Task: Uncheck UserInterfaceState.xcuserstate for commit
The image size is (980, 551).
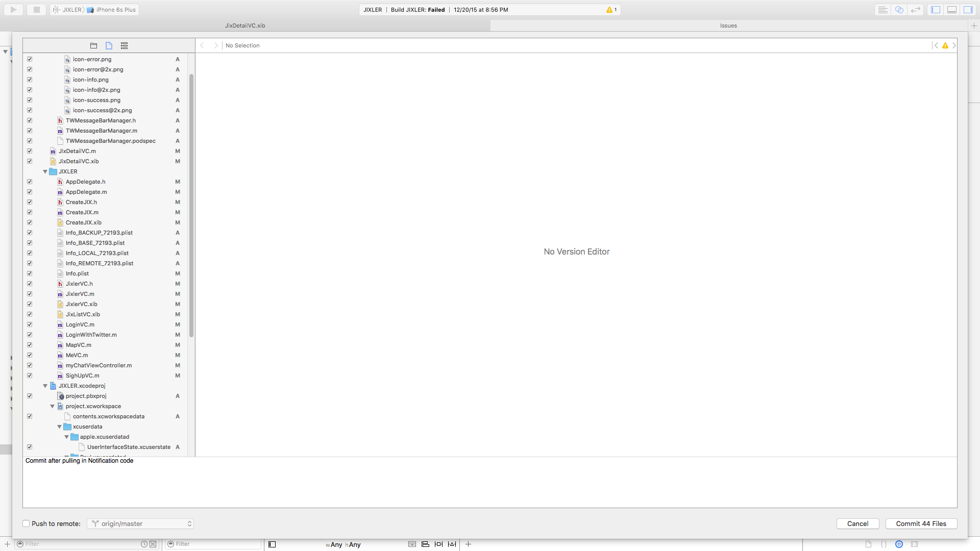Action: click(x=30, y=447)
